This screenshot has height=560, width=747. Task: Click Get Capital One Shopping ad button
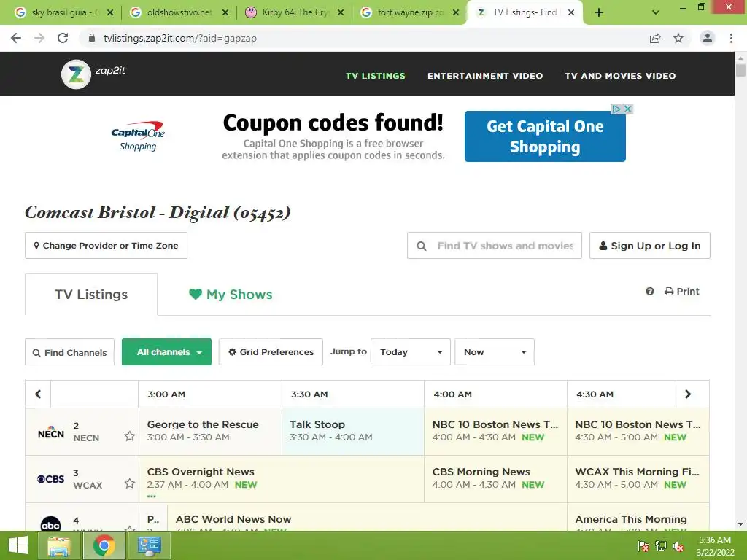point(545,136)
